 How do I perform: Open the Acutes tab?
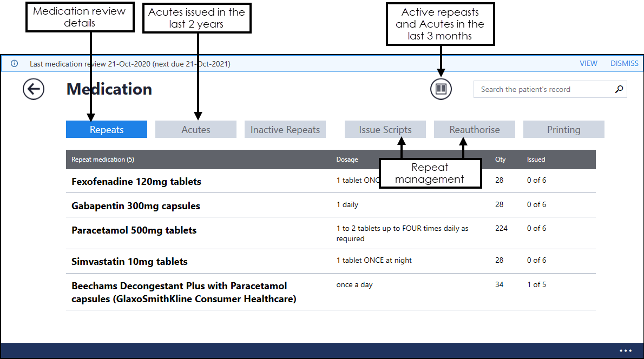pyautogui.click(x=196, y=130)
